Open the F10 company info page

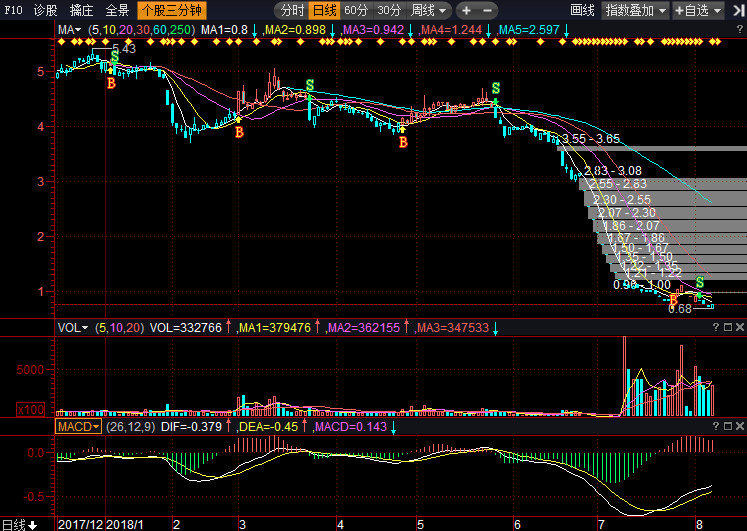(13, 10)
